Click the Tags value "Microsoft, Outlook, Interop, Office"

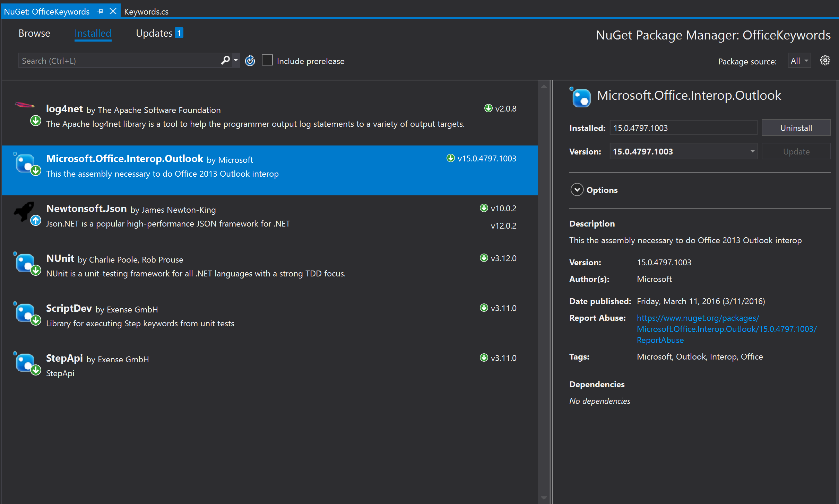(x=700, y=357)
